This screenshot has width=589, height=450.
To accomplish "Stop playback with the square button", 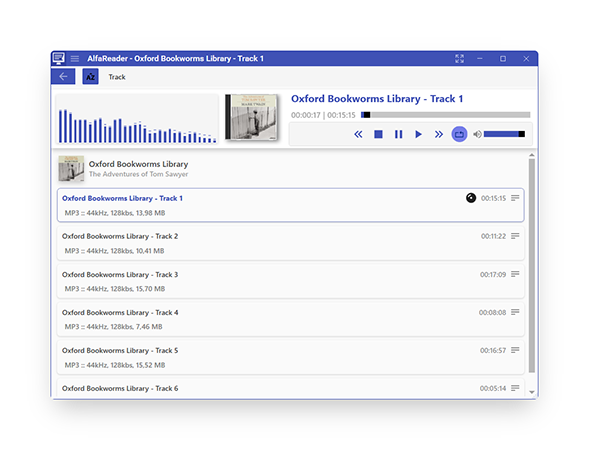I will [378, 134].
